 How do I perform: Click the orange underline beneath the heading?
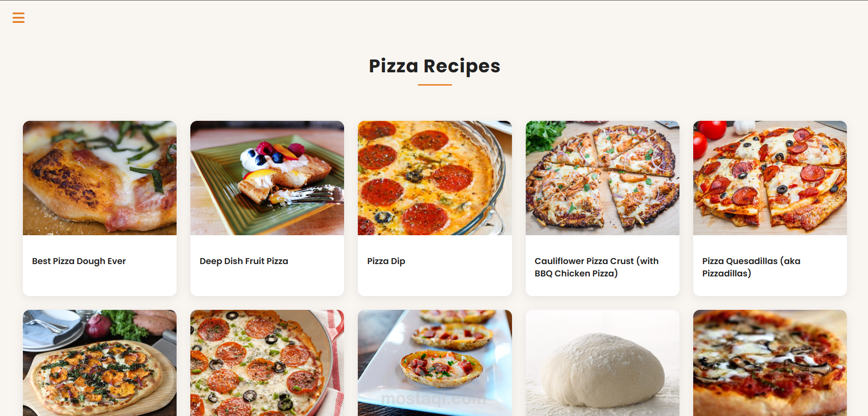(435, 85)
